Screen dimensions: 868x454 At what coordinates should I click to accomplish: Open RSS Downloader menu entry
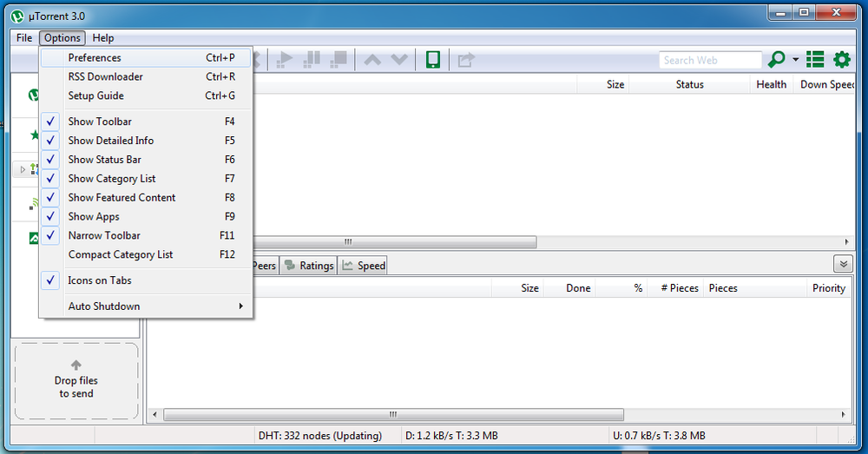(x=146, y=76)
